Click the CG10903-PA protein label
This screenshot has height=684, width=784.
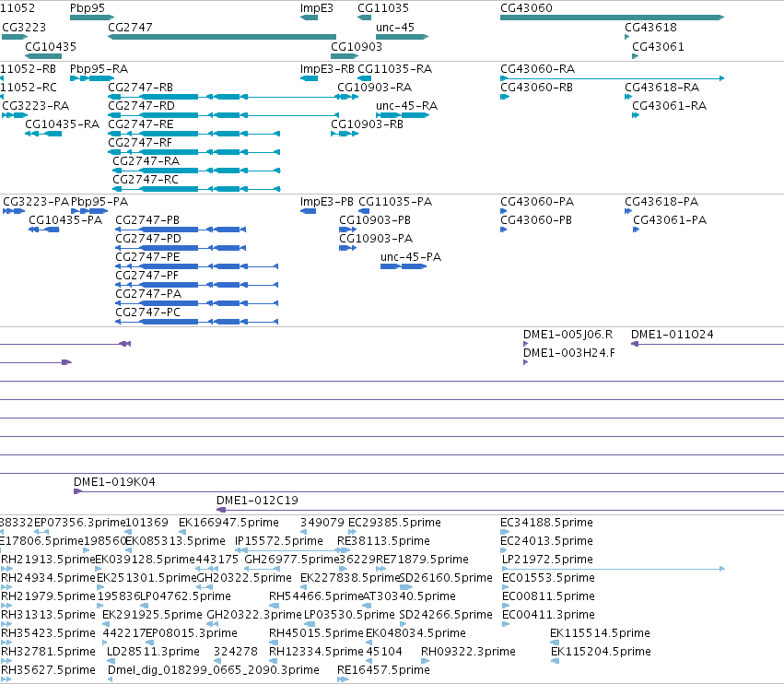[x=376, y=239]
